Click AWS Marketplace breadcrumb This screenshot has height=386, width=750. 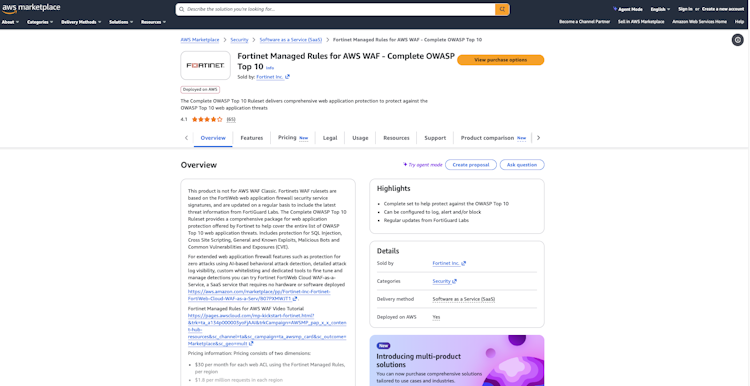tap(200, 40)
